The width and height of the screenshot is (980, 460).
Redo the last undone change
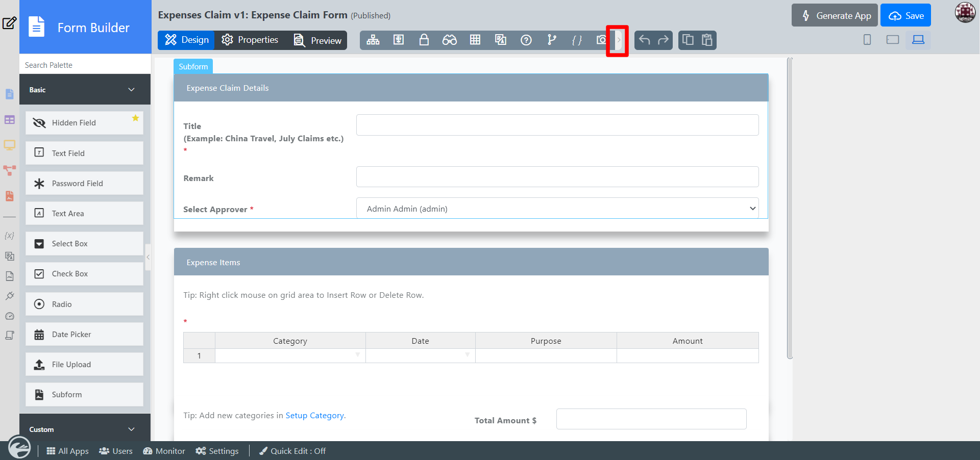(663, 40)
